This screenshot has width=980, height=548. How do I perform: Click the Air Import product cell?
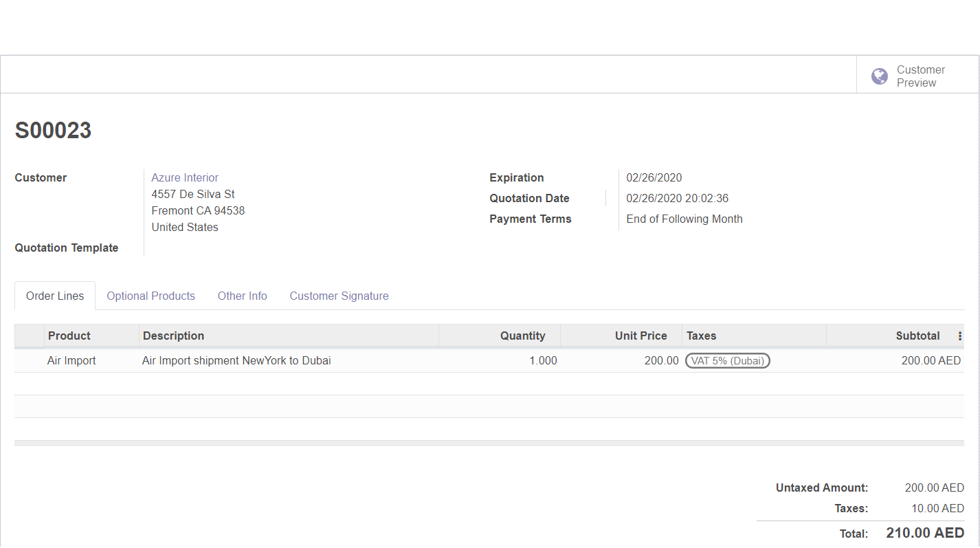pos(71,361)
